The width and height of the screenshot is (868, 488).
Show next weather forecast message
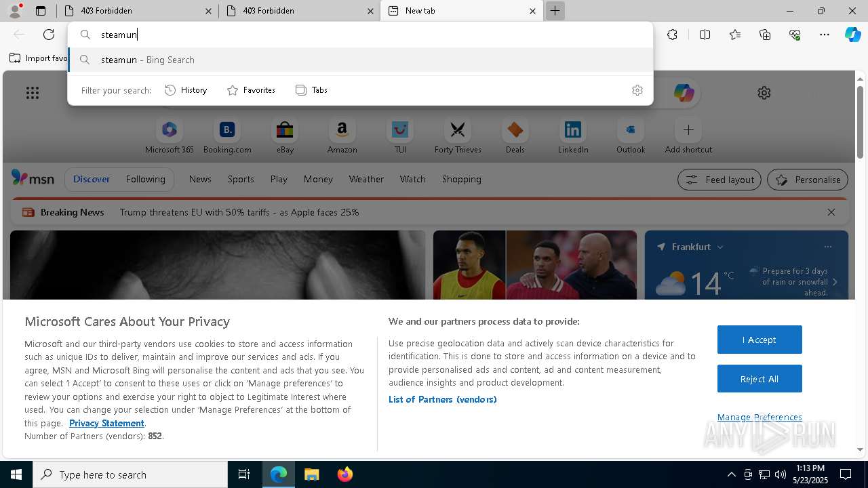835,282
